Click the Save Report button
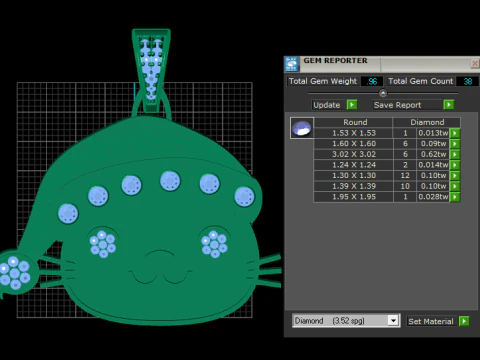480x360 pixels. pyautogui.click(x=408, y=105)
